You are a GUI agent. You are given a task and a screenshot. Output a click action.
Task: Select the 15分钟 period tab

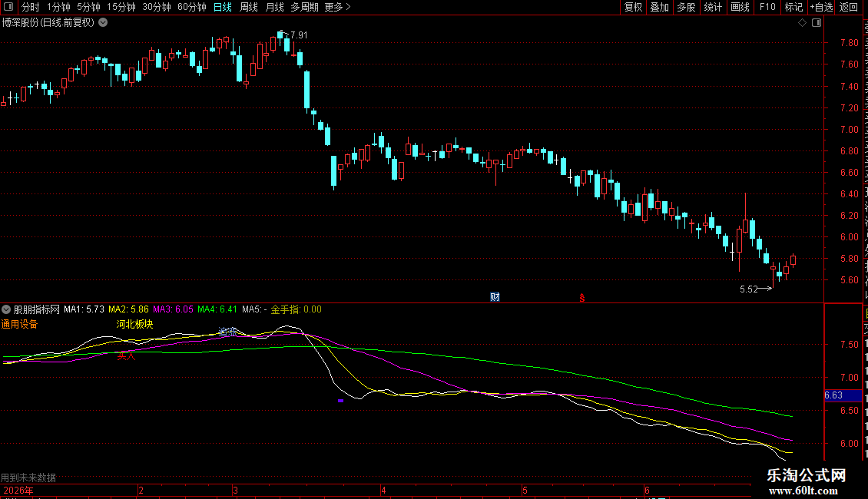121,7
